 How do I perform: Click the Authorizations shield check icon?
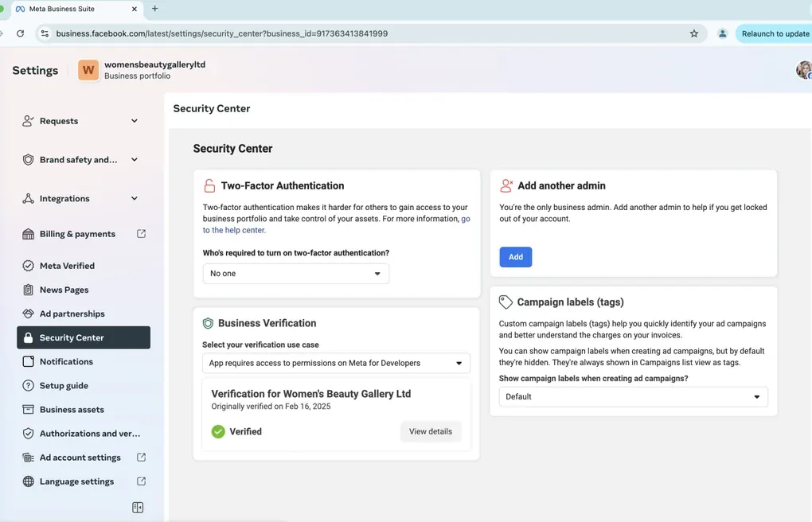pyautogui.click(x=28, y=434)
